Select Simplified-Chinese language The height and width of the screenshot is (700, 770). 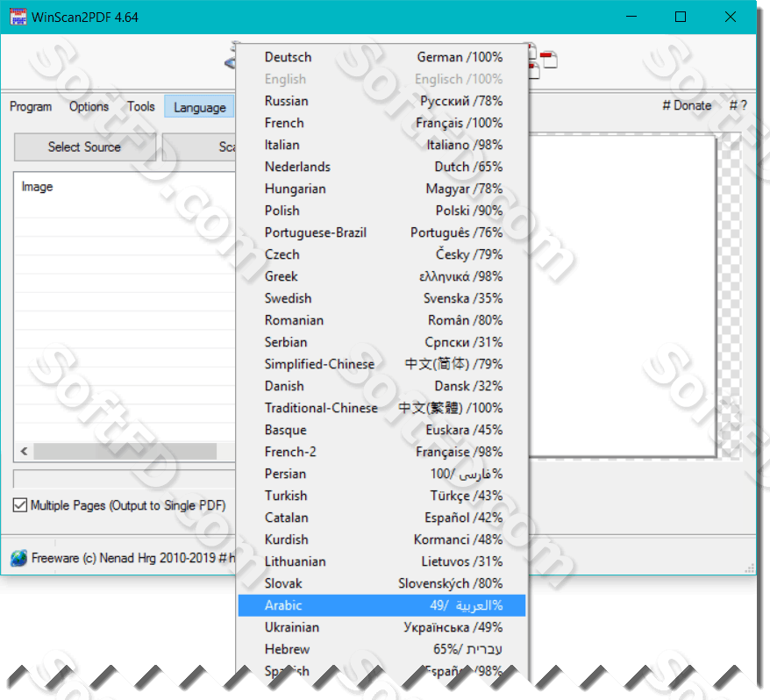coord(381,364)
